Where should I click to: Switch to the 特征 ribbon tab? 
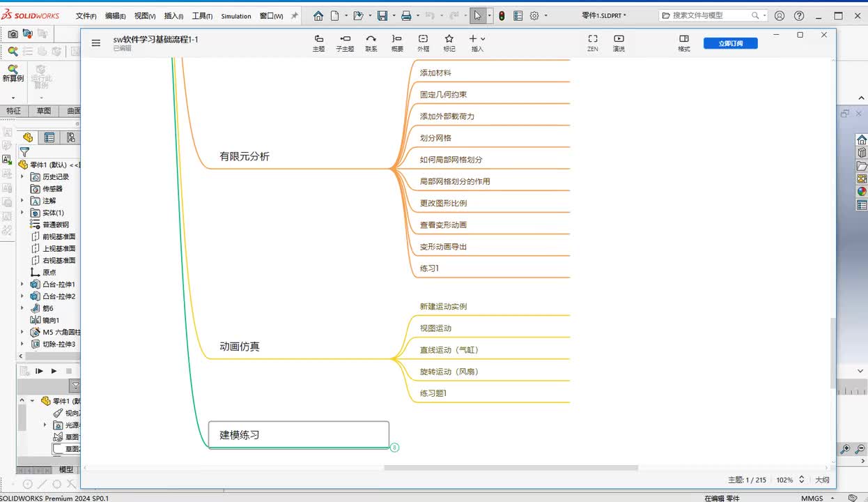pos(14,111)
